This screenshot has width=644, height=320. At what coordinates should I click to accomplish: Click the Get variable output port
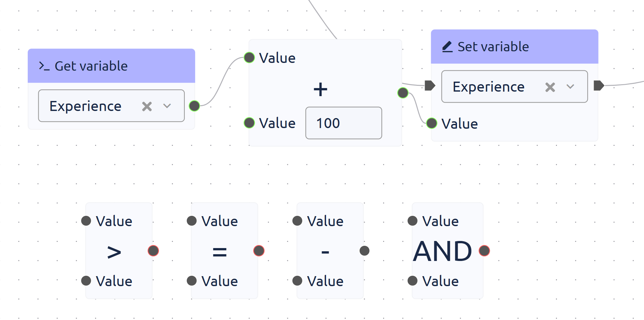pyautogui.click(x=194, y=106)
